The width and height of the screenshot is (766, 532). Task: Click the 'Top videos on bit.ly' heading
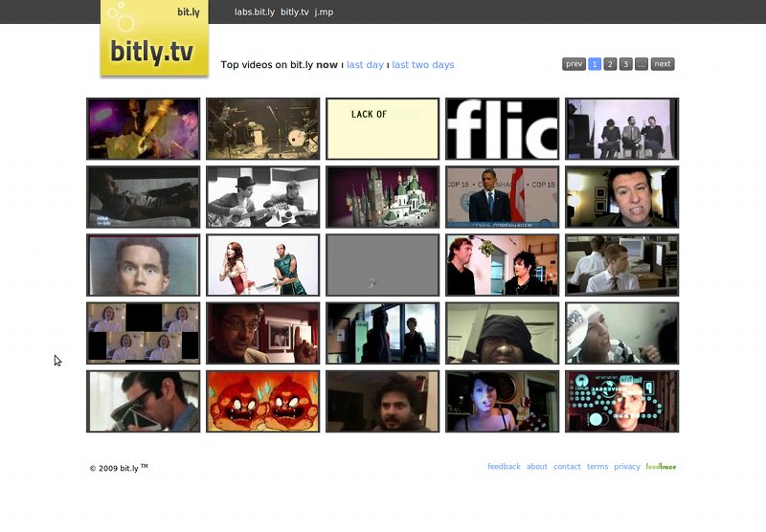(x=267, y=64)
